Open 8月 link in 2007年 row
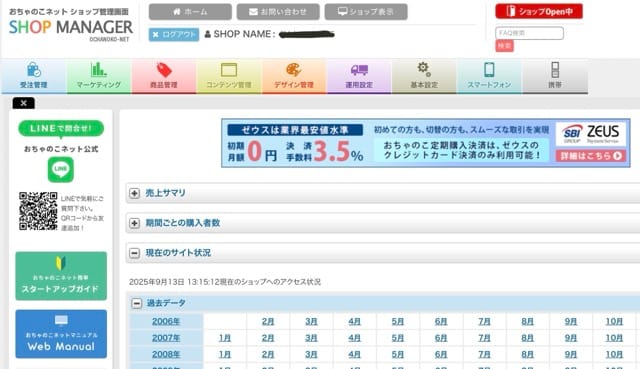Viewport: 640px width, 369px height. click(528, 338)
